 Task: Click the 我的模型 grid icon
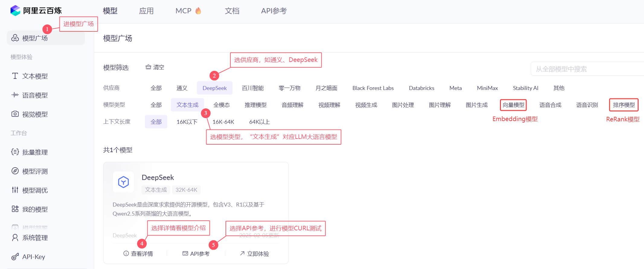(15, 209)
